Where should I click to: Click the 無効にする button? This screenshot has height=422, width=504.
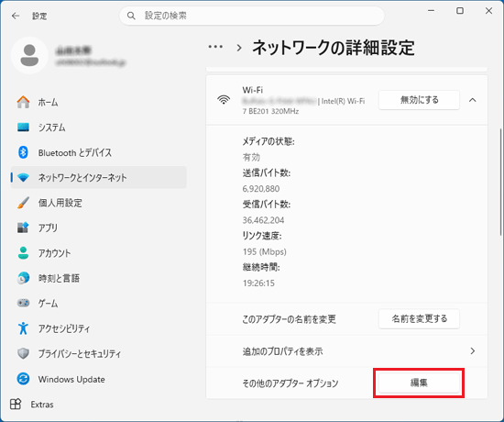tap(419, 100)
